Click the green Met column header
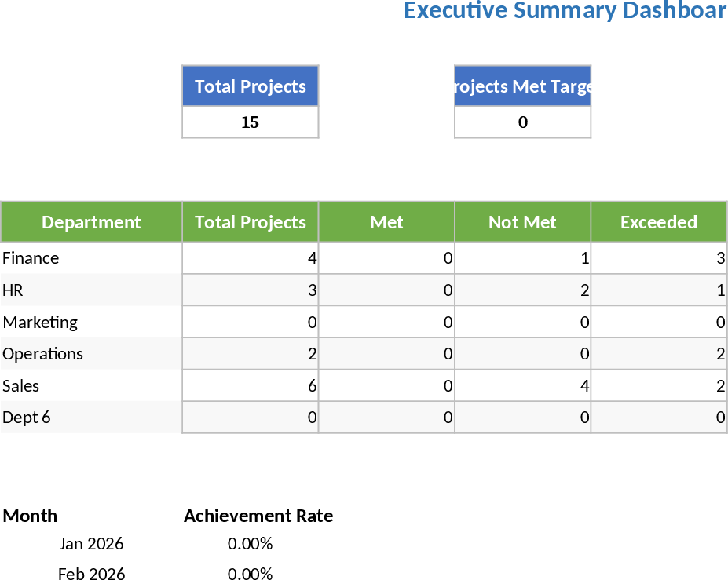 (x=386, y=222)
